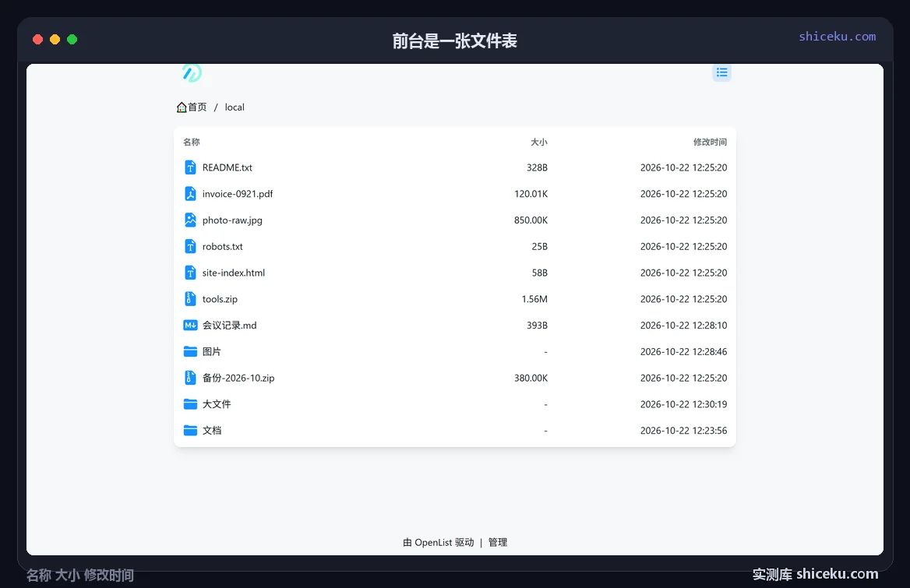Click the 120.01K size value
The image size is (910, 588).
531,194
